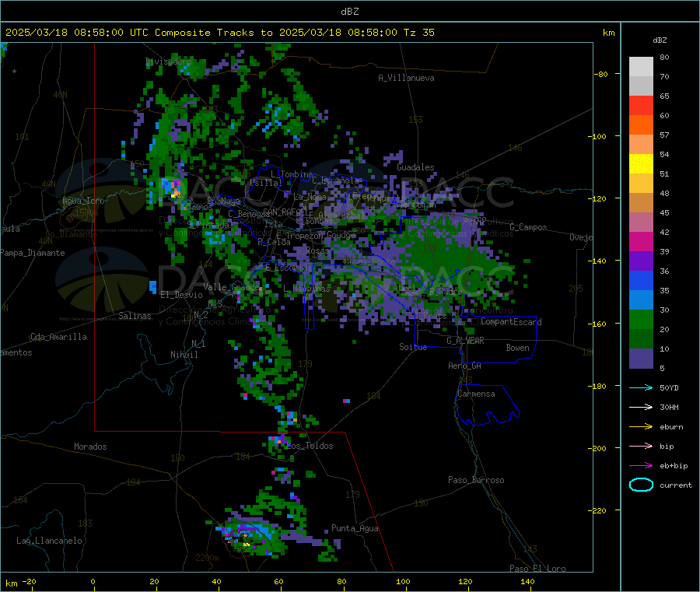
Task: Click the Aero_GA place label
Action: point(464,366)
